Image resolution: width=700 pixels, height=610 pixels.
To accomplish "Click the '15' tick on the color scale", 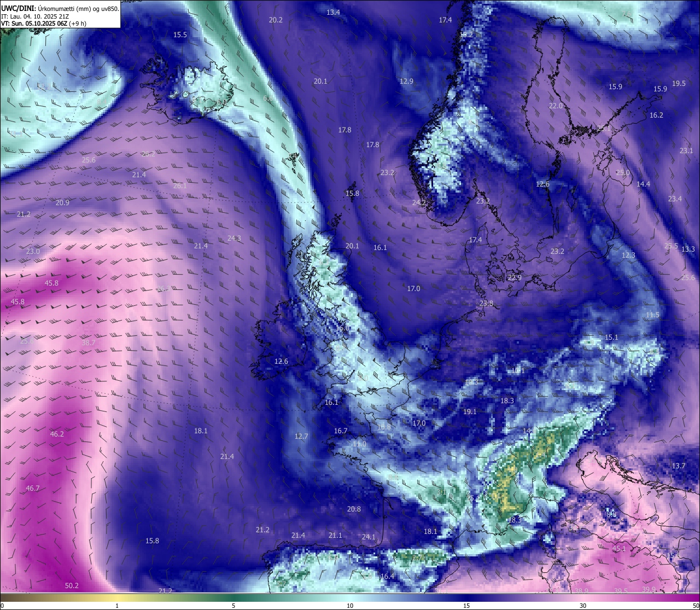I will pos(466,606).
